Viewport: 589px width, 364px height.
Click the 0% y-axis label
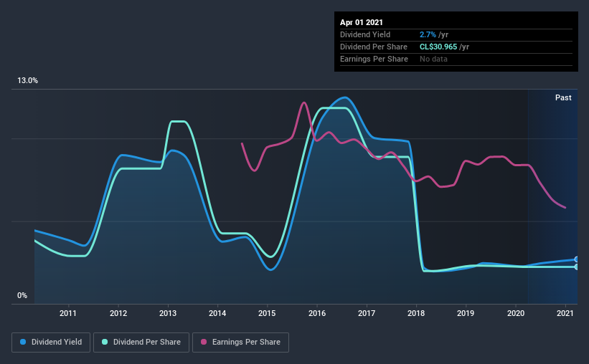coord(23,296)
